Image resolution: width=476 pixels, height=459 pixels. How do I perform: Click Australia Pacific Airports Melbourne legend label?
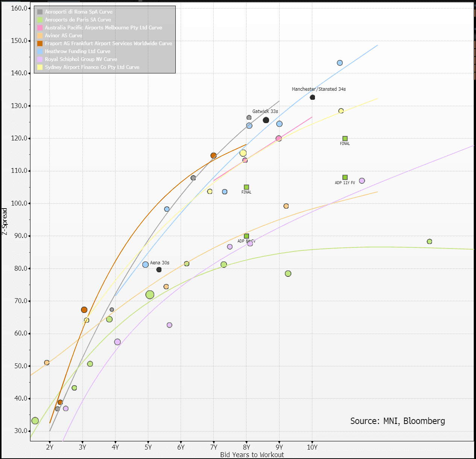[103, 28]
